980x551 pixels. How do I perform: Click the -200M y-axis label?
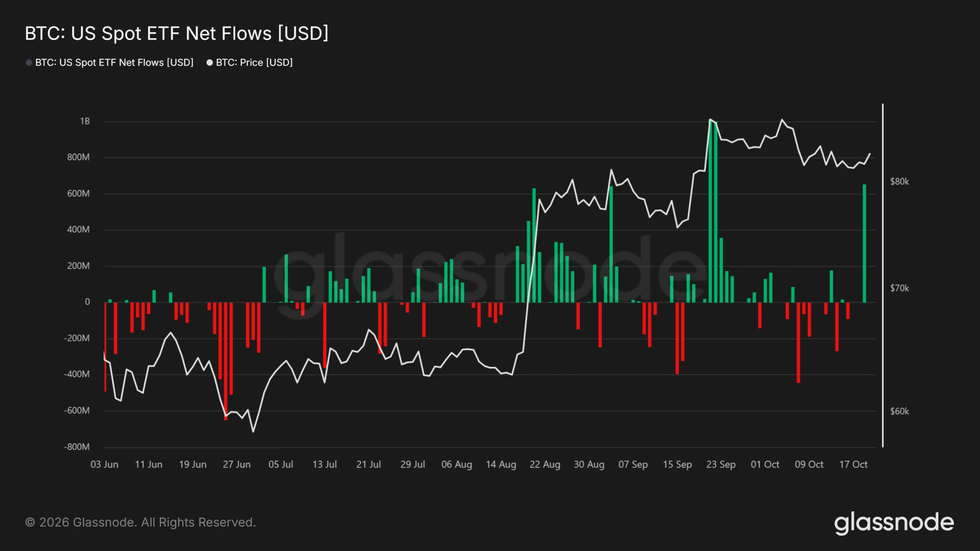click(77, 338)
